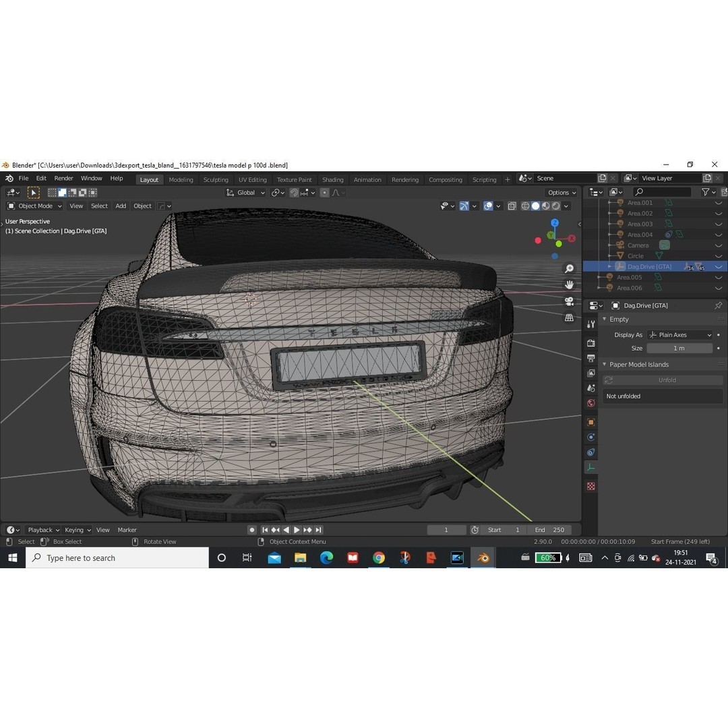Click the Size 1 m field
728x728 pixels.
coord(679,348)
